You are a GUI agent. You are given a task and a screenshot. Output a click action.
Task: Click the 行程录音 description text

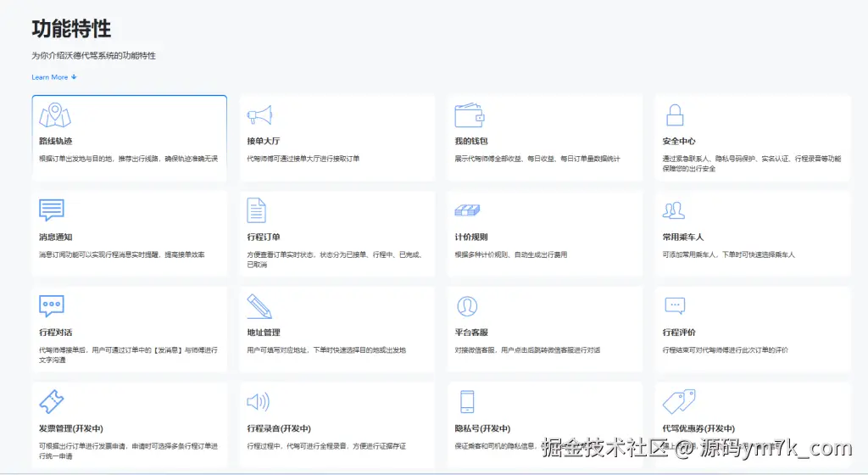click(326, 446)
